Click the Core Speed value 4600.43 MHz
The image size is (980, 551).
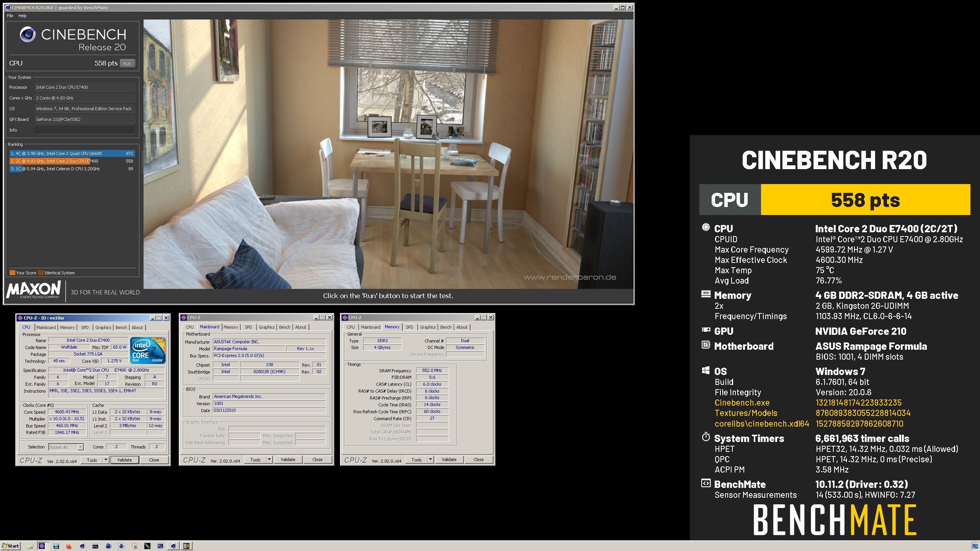point(67,412)
